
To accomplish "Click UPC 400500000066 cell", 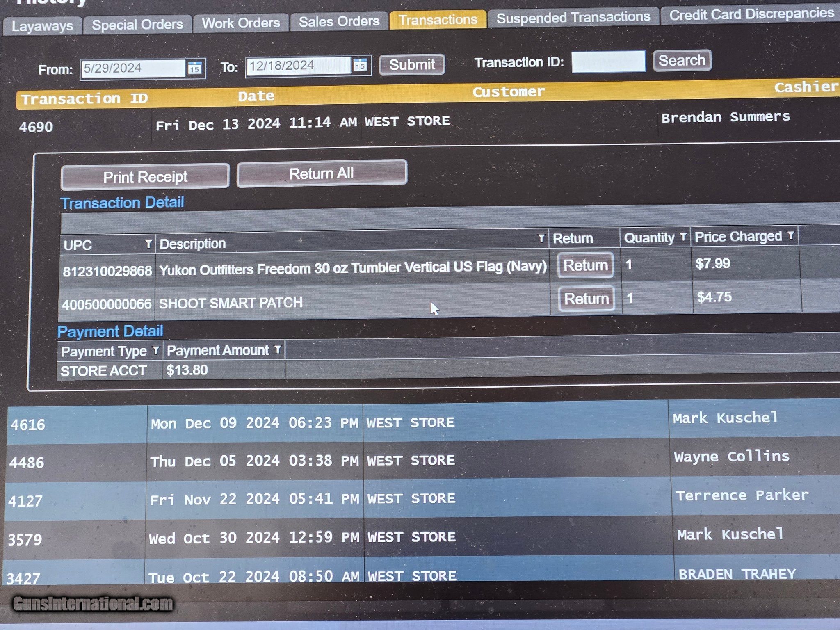I will 107,304.
